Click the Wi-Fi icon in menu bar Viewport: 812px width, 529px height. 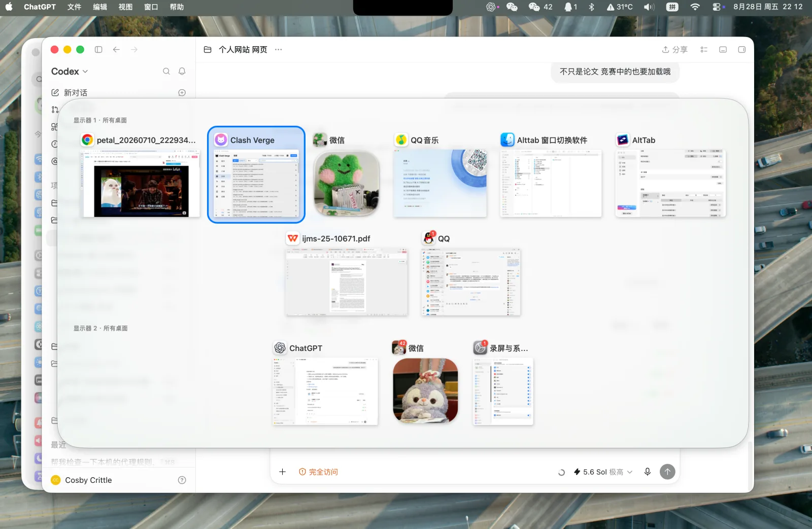pos(695,7)
